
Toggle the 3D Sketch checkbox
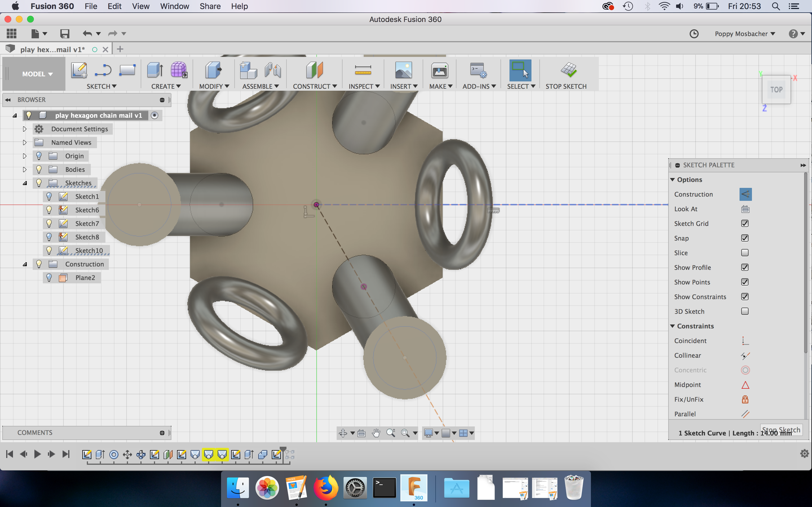(x=745, y=311)
